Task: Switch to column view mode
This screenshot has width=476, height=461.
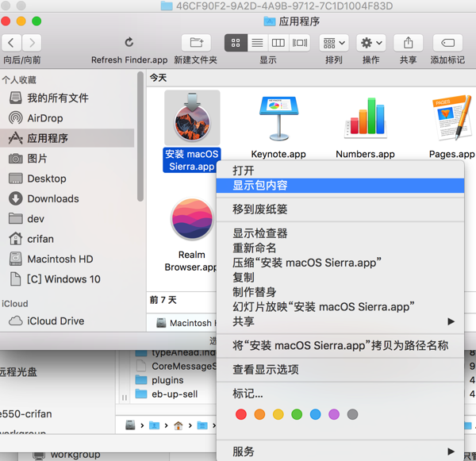Action: [278, 43]
